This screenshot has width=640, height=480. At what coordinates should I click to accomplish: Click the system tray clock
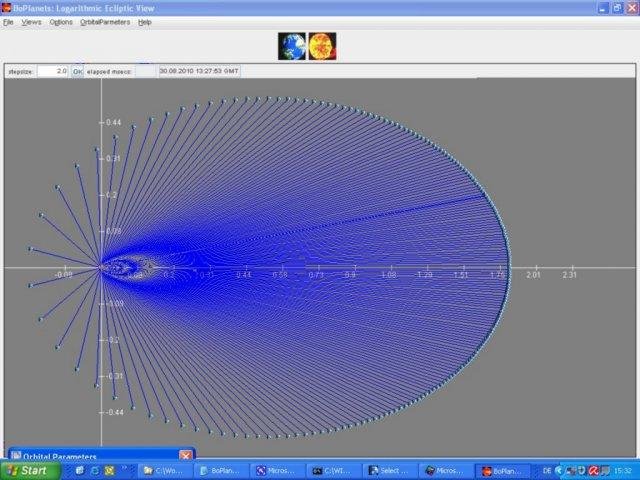[x=623, y=470]
